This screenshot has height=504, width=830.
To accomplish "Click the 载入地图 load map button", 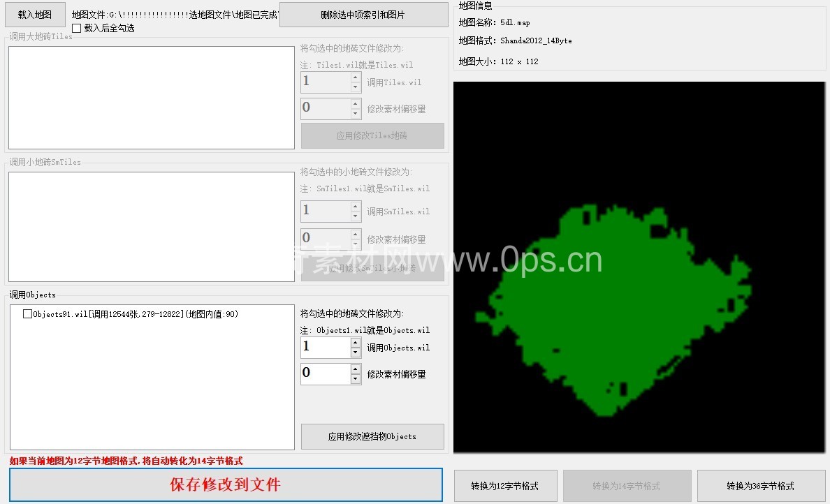I will tap(35, 15).
